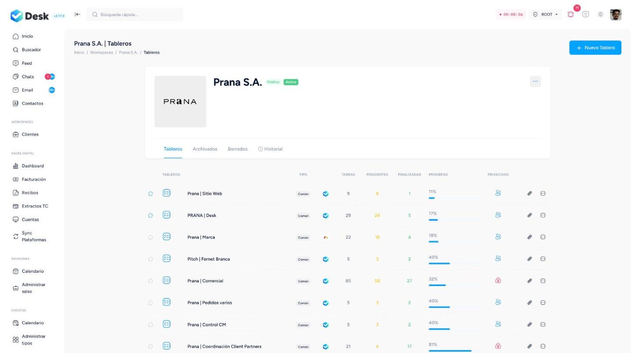Viewport: 644px width, 353px height.
Task: Open Extractos TC in the sidebar
Action: coord(35,206)
